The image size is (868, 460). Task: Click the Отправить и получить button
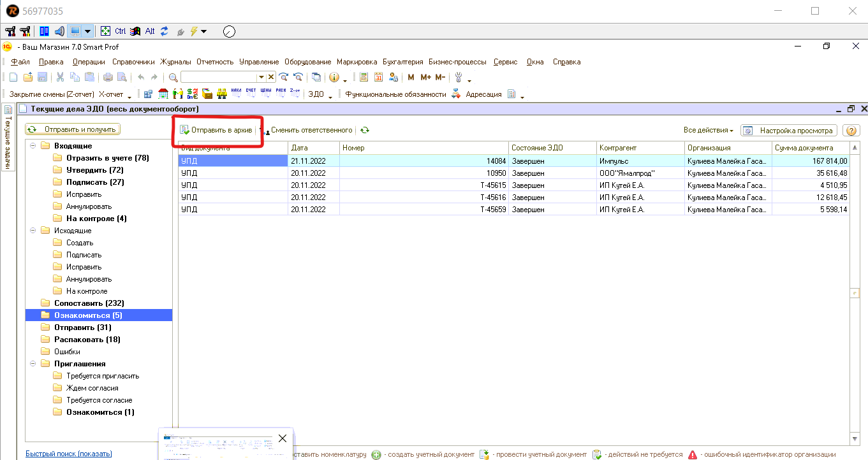coord(73,129)
